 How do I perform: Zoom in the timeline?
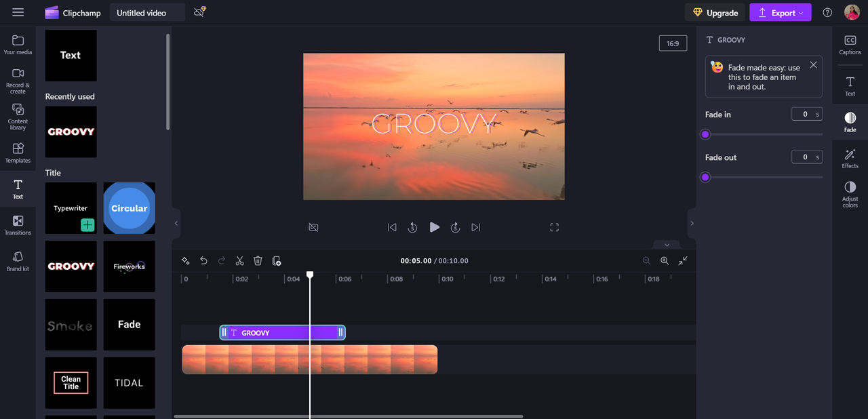pyautogui.click(x=665, y=260)
